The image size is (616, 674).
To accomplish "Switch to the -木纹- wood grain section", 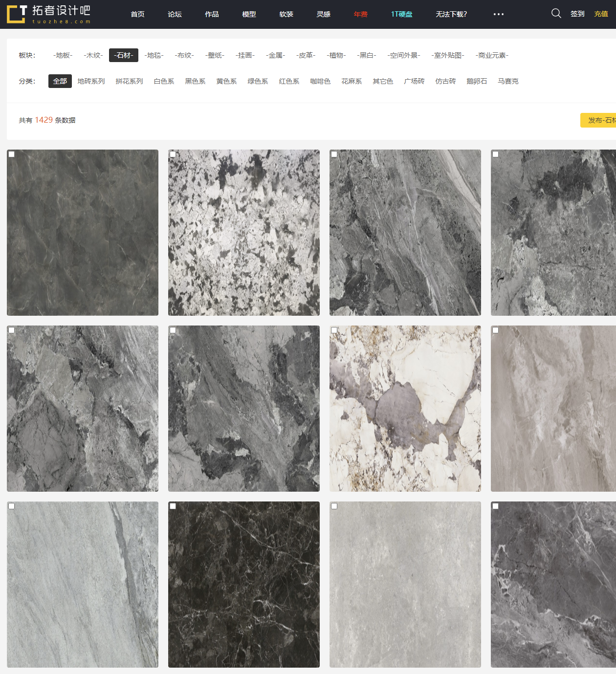I will [x=93, y=55].
